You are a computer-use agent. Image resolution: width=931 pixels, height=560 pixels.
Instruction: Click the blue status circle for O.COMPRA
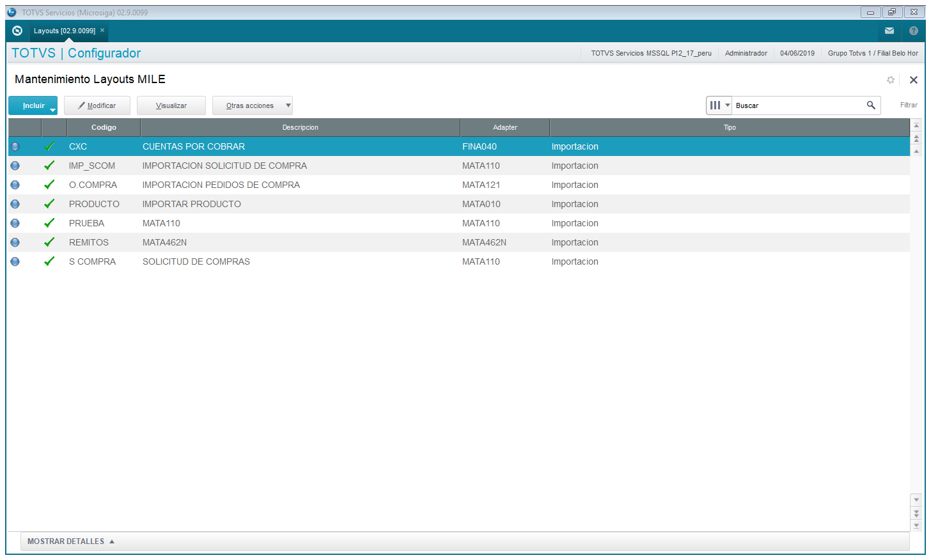tap(15, 185)
